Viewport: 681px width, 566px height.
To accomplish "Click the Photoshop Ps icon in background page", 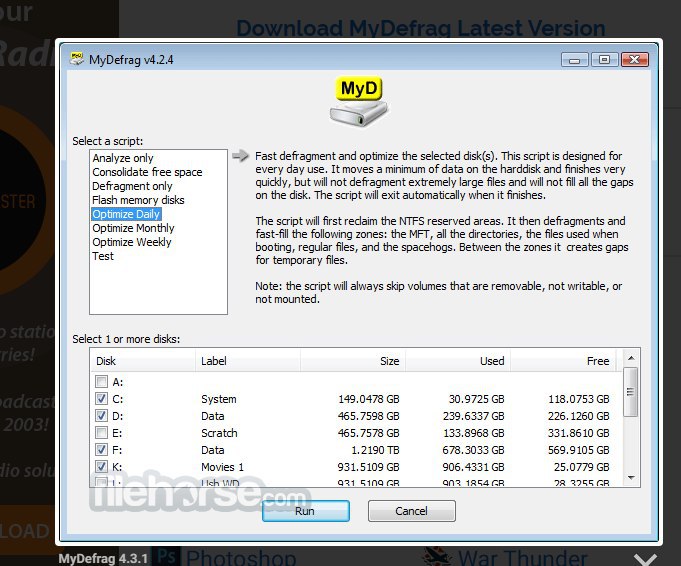I will pos(165,556).
